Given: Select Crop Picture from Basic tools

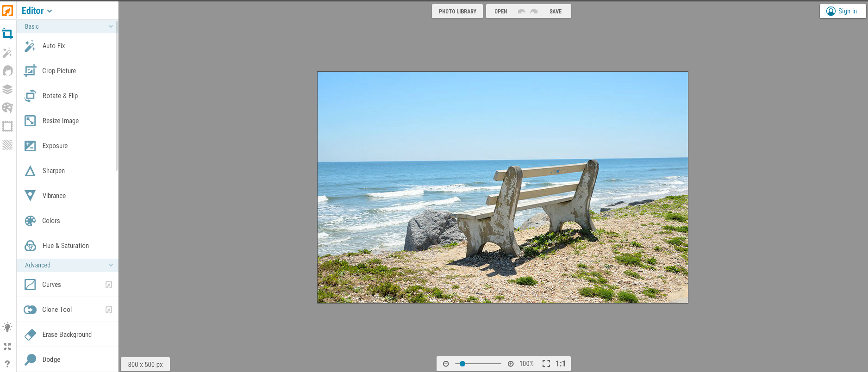Looking at the screenshot, I should (59, 71).
